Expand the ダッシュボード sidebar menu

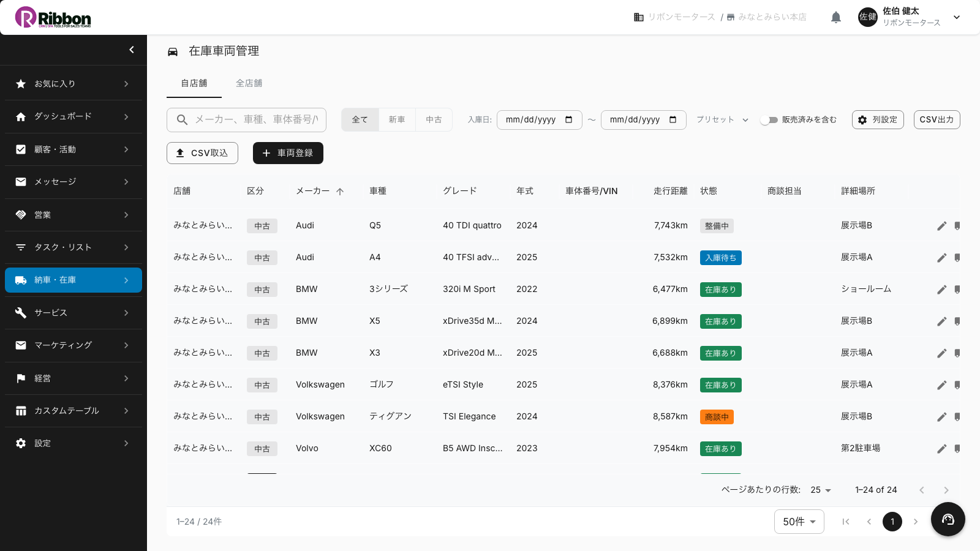[126, 116]
